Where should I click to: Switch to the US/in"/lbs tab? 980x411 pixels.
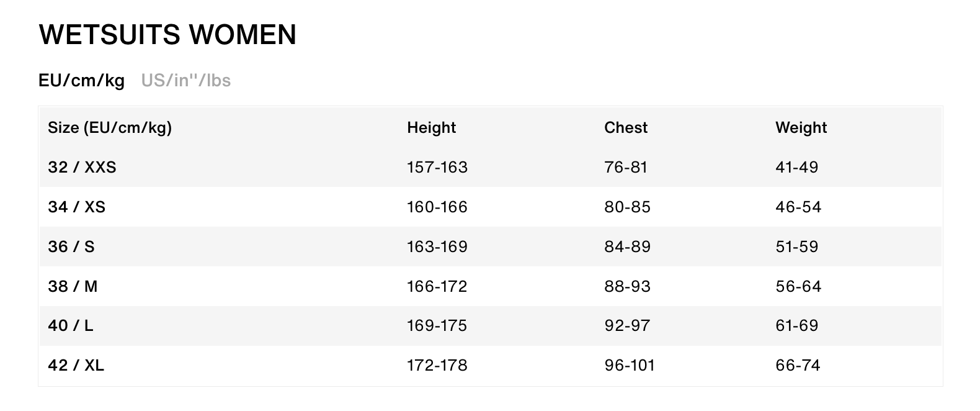coord(185,81)
